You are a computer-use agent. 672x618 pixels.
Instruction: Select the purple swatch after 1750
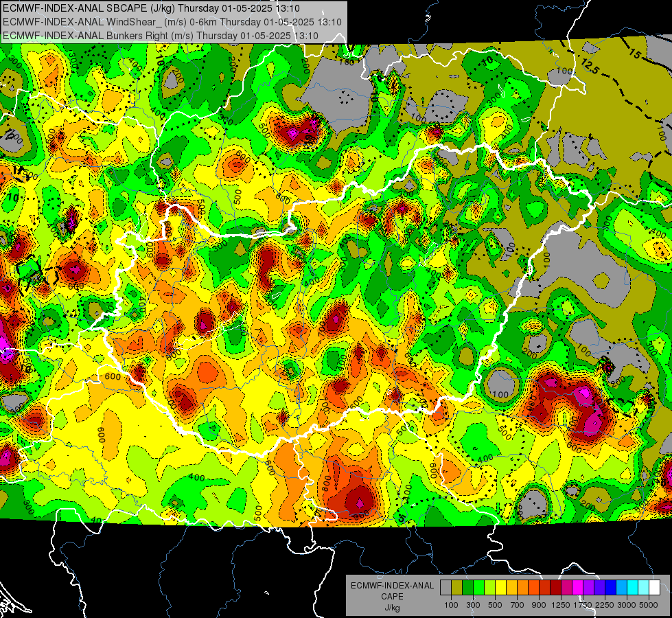[589, 587]
